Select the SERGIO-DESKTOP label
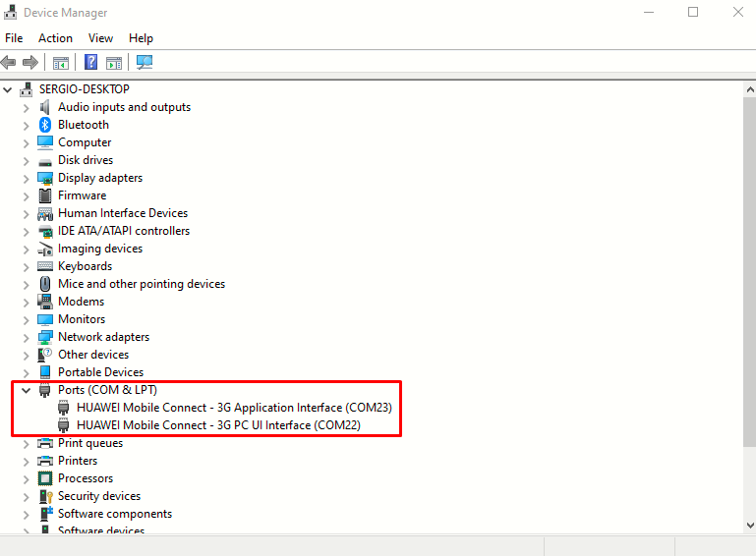The image size is (756, 556). pyautogui.click(x=85, y=89)
